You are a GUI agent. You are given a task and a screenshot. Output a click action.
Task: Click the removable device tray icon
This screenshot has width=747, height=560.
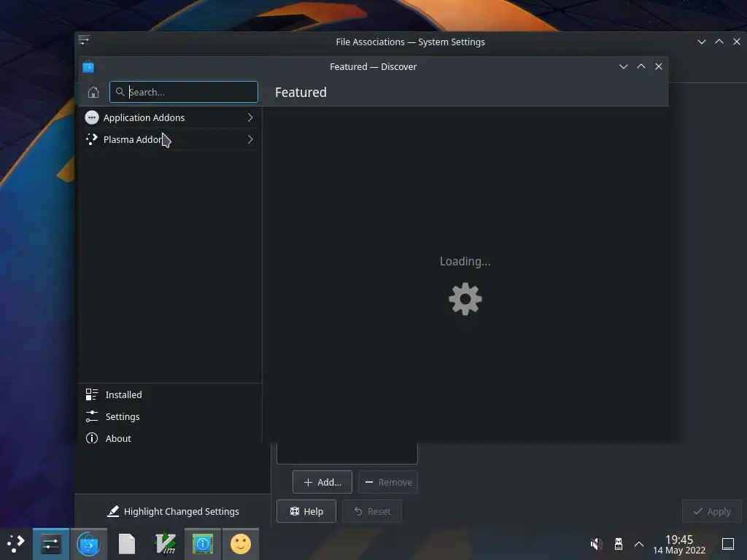pyautogui.click(x=619, y=544)
